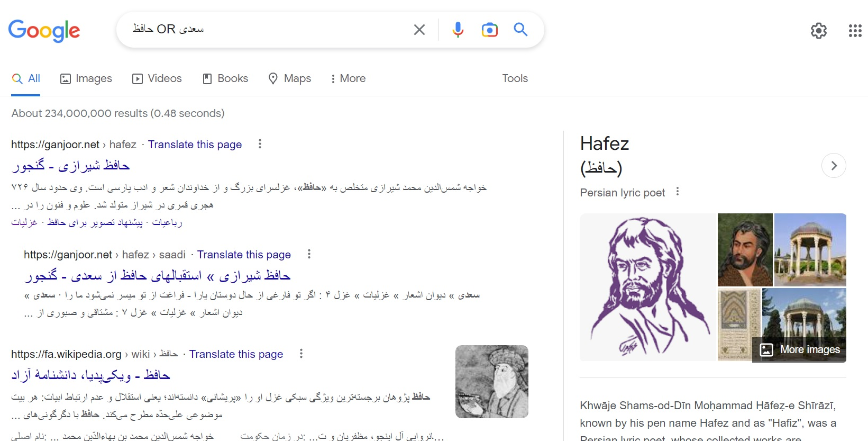Open the غزلیات sitelink

(x=24, y=222)
